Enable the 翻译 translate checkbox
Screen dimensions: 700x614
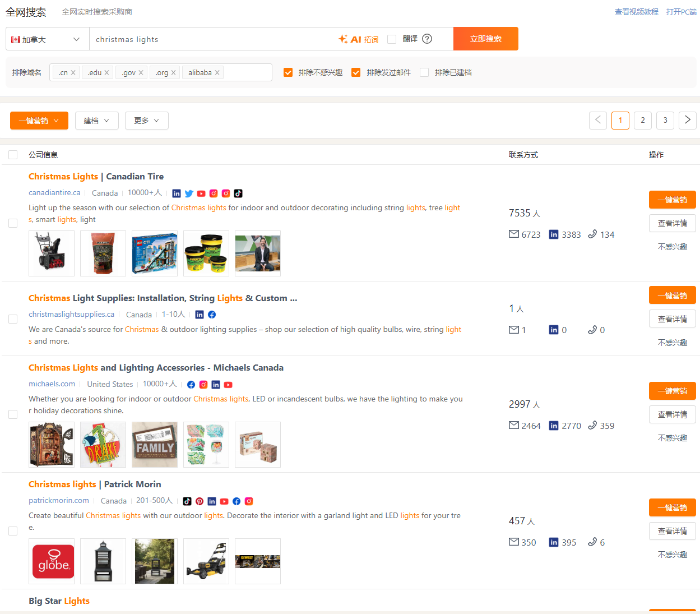(392, 39)
